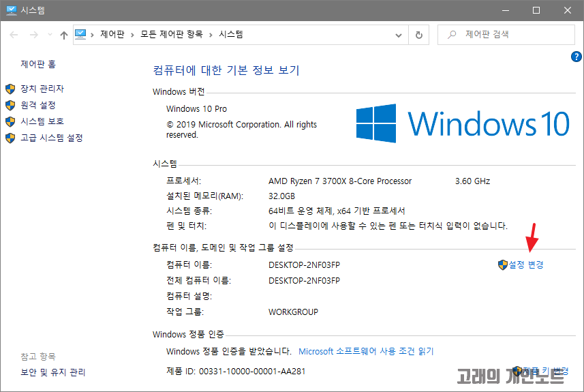Image resolution: width=584 pixels, height=392 pixels.
Task: Select computer name DESKTOP-2NF03FP in 컴퓨터 이름 row
Action: (x=305, y=265)
